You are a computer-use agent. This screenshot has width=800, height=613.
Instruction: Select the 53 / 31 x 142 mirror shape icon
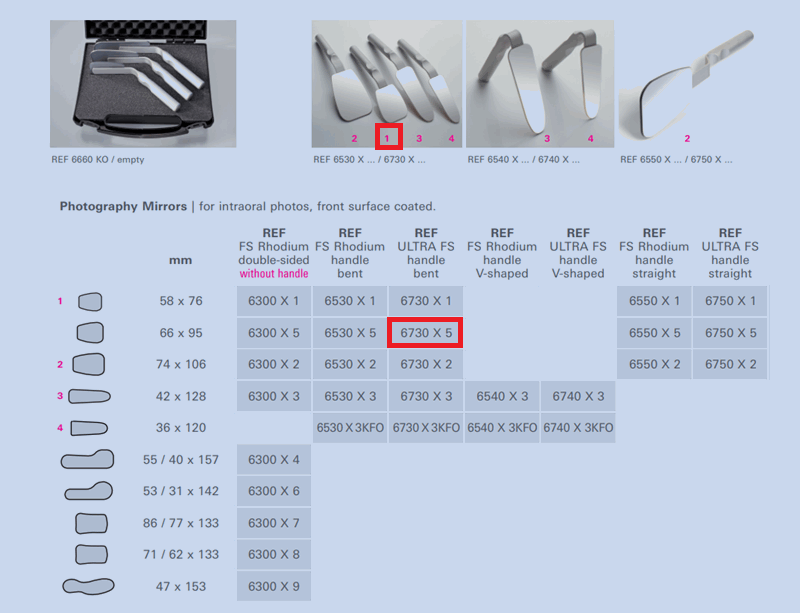click(88, 491)
